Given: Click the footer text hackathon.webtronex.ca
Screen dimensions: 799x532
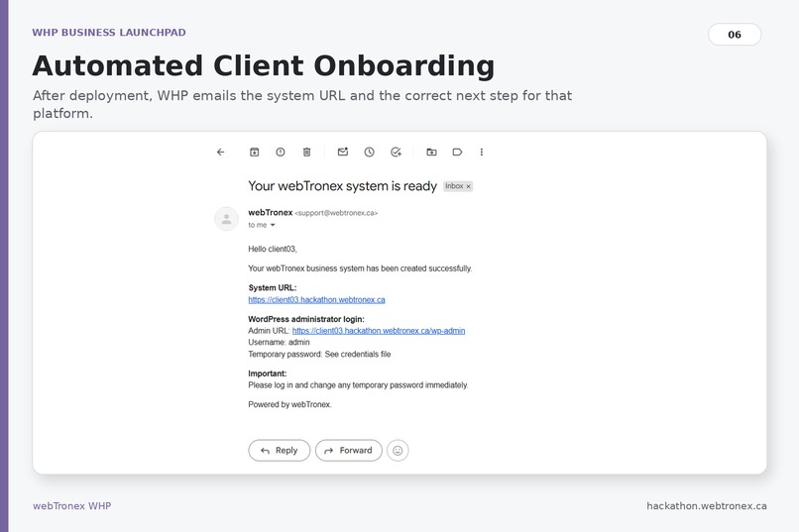Looking at the screenshot, I should (707, 505).
